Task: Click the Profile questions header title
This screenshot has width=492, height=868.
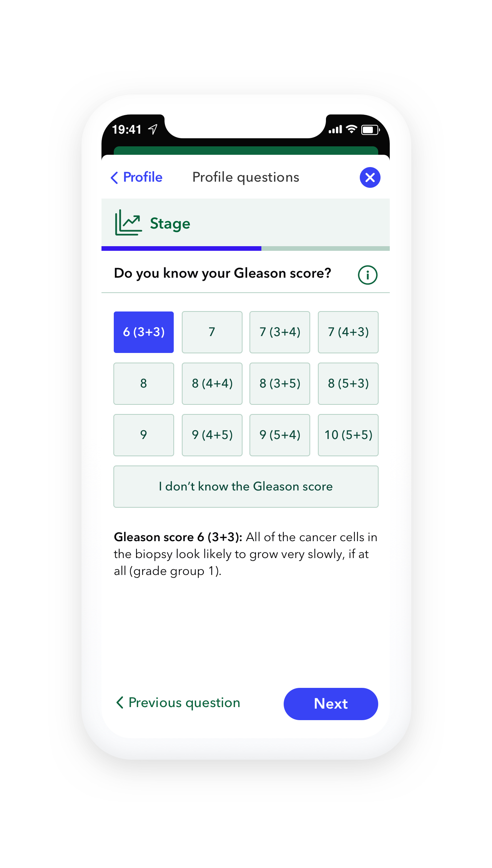Action: 246,177
